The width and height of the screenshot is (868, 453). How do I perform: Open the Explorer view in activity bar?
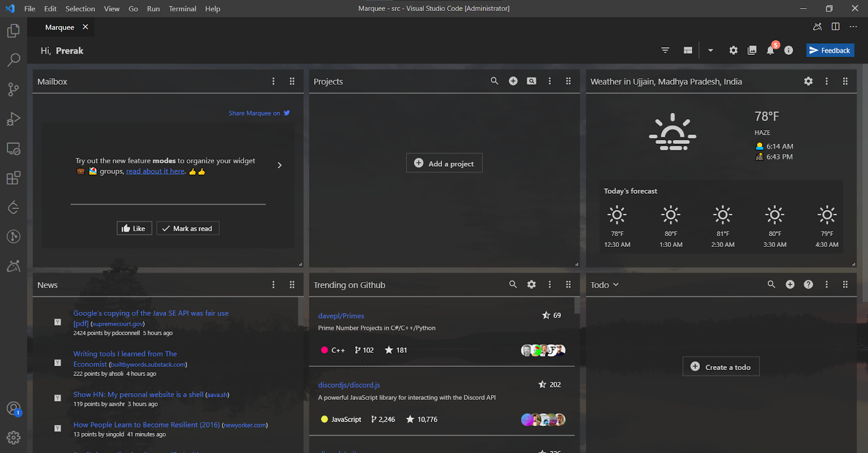(14, 31)
